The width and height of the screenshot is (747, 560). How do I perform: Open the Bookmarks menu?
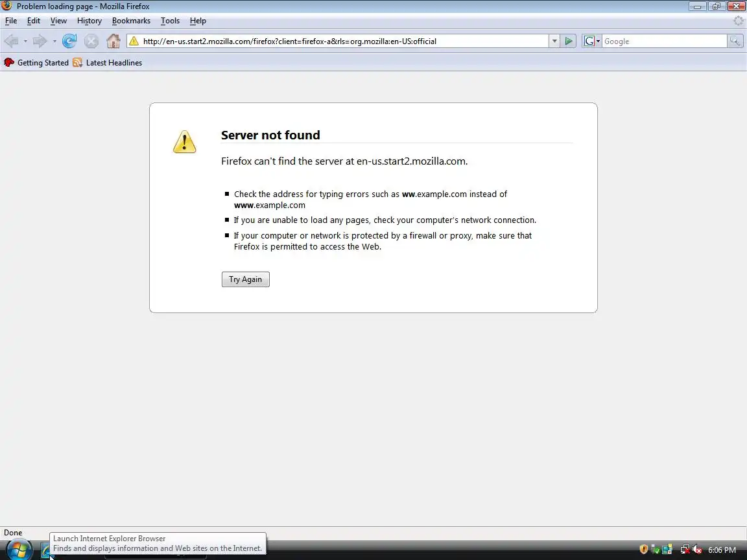[x=131, y=21]
